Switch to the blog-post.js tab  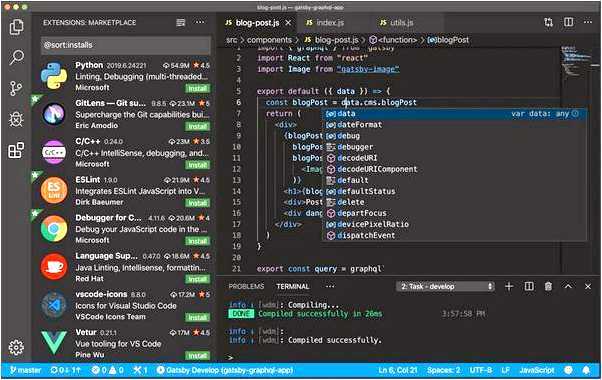pyautogui.click(x=257, y=23)
